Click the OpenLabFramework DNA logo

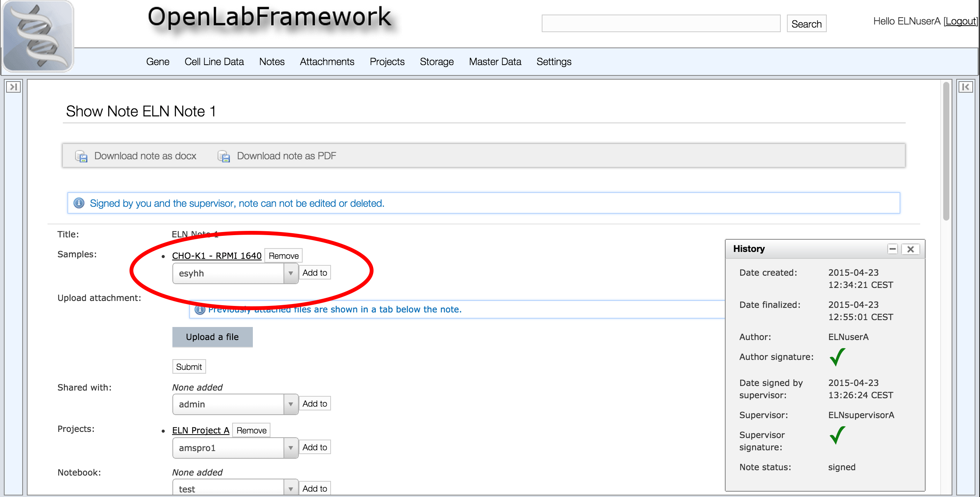click(38, 36)
